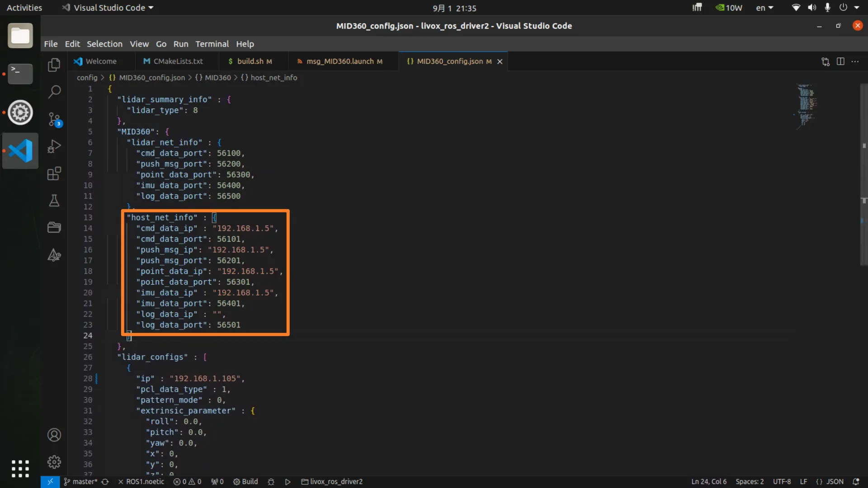868x488 pixels.
Task: Click the CMake debug bug icon
Action: click(x=271, y=482)
